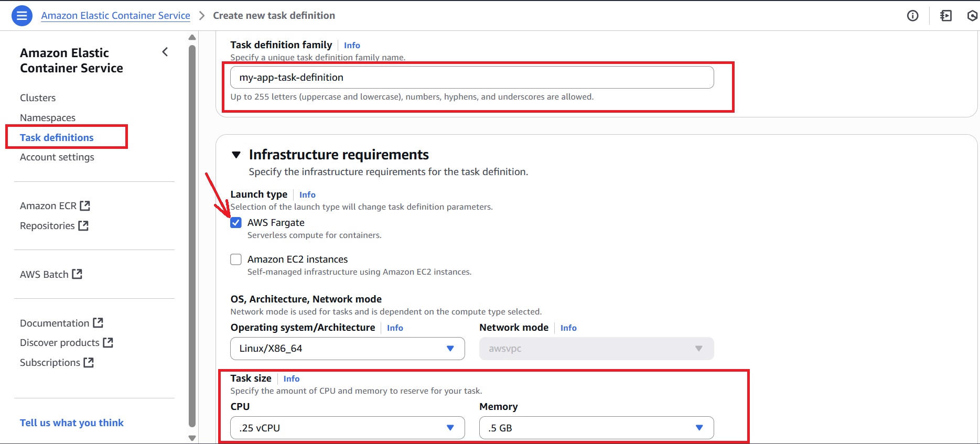Click the Amazon Elastic Container Service breadcrumb
This screenshot has height=444, width=980.
coord(116,16)
